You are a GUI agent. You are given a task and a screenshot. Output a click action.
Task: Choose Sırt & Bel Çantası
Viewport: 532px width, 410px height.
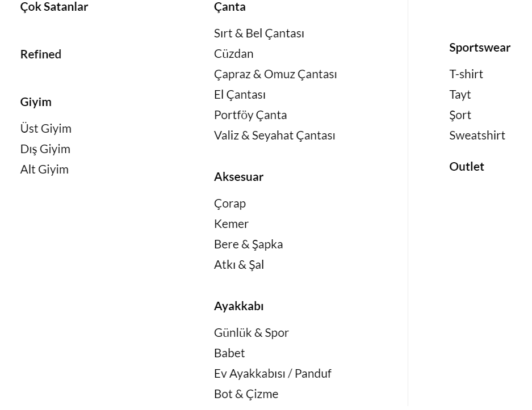(x=259, y=33)
